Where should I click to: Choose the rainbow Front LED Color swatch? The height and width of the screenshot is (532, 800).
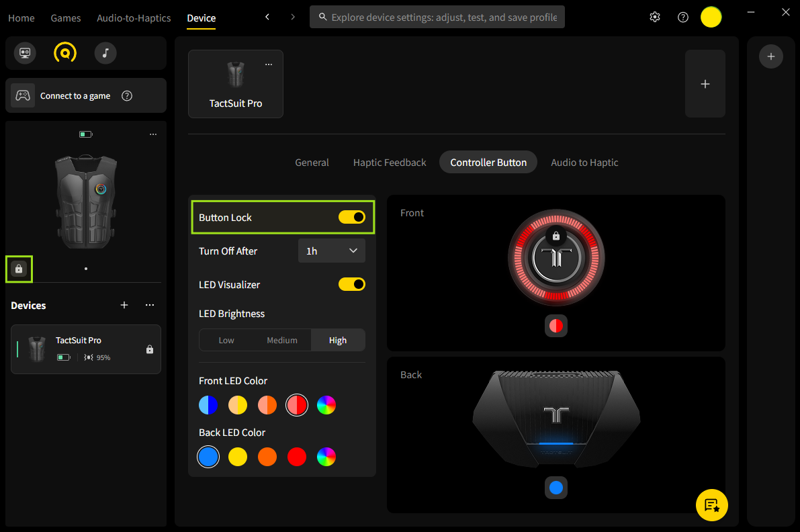326,405
